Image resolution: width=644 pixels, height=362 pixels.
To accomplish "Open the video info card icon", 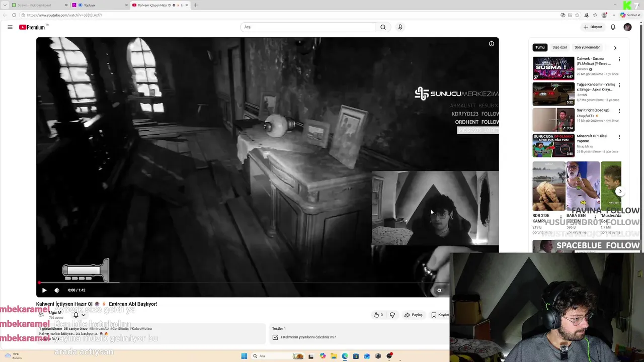I will click(492, 44).
